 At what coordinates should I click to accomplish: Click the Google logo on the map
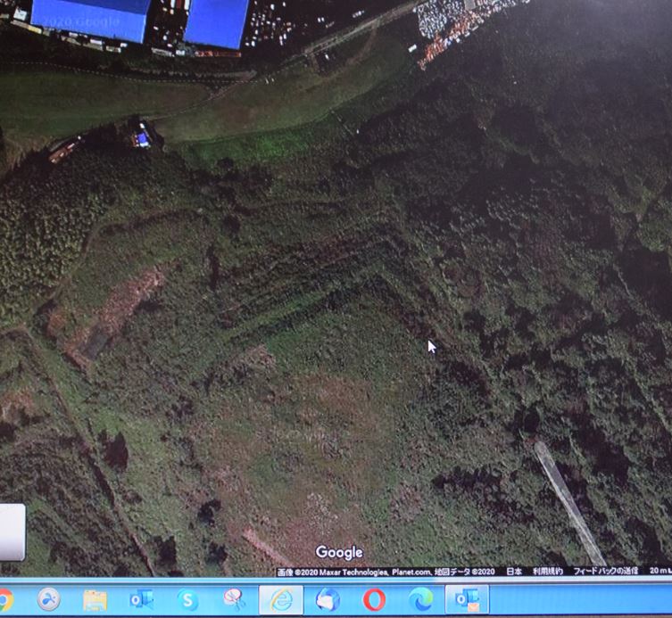(x=339, y=553)
